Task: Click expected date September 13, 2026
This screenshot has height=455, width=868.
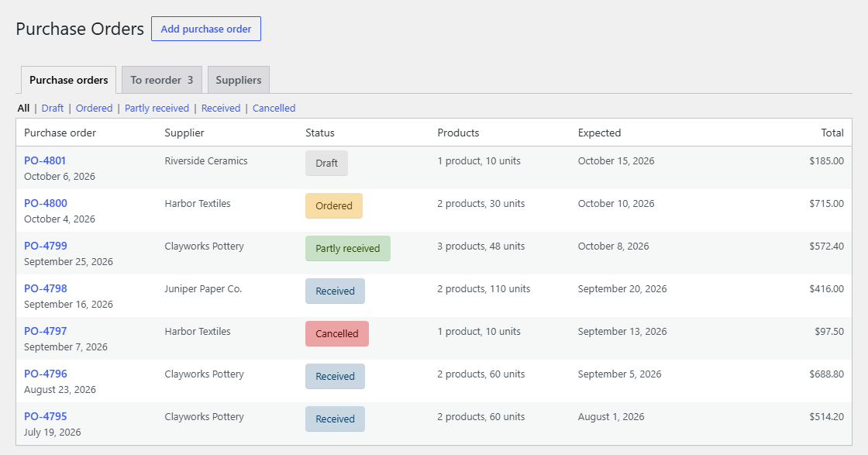Action: [x=622, y=332]
